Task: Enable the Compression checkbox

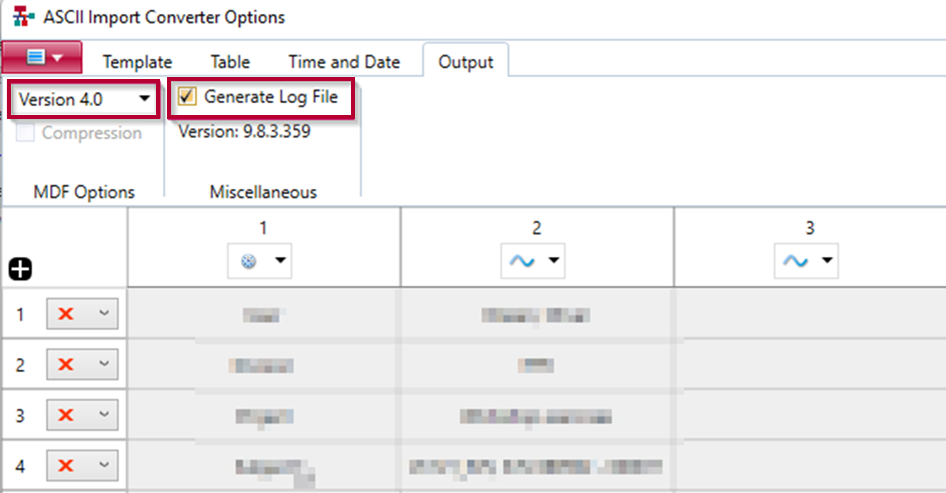Action: pos(25,133)
